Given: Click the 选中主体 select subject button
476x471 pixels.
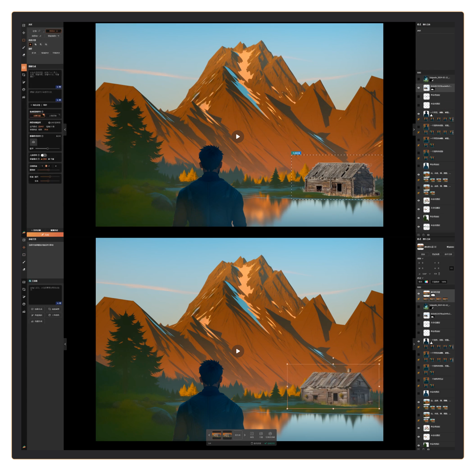Looking at the screenshot, I should click(448, 254).
